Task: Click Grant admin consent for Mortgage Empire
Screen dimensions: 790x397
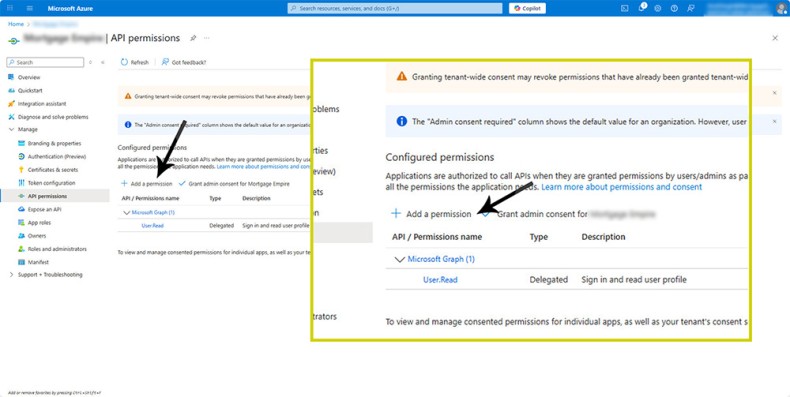Action: point(234,184)
